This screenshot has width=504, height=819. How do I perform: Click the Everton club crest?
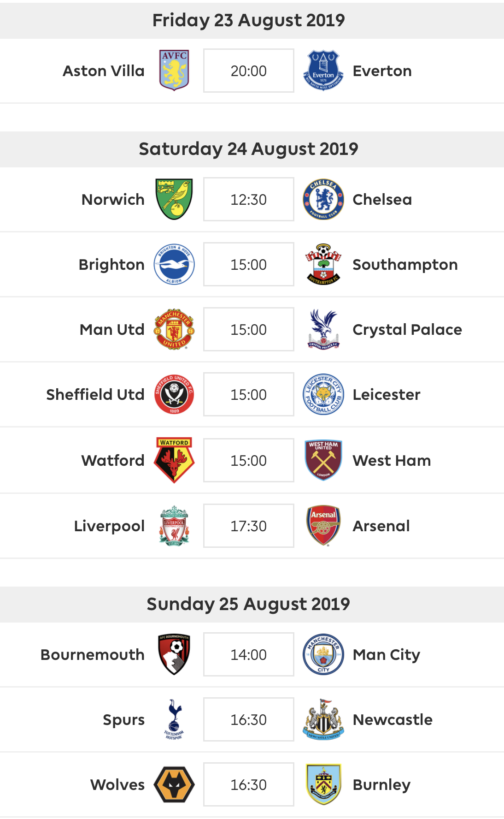click(323, 71)
